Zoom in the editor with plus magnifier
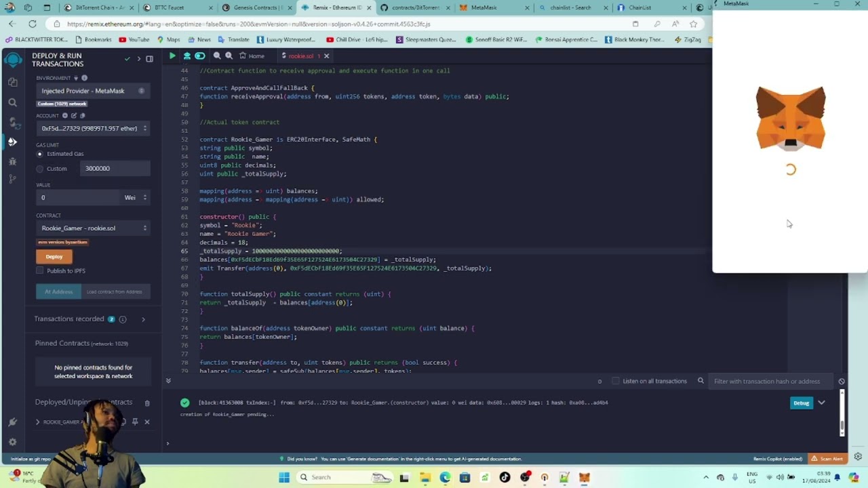 coord(229,56)
